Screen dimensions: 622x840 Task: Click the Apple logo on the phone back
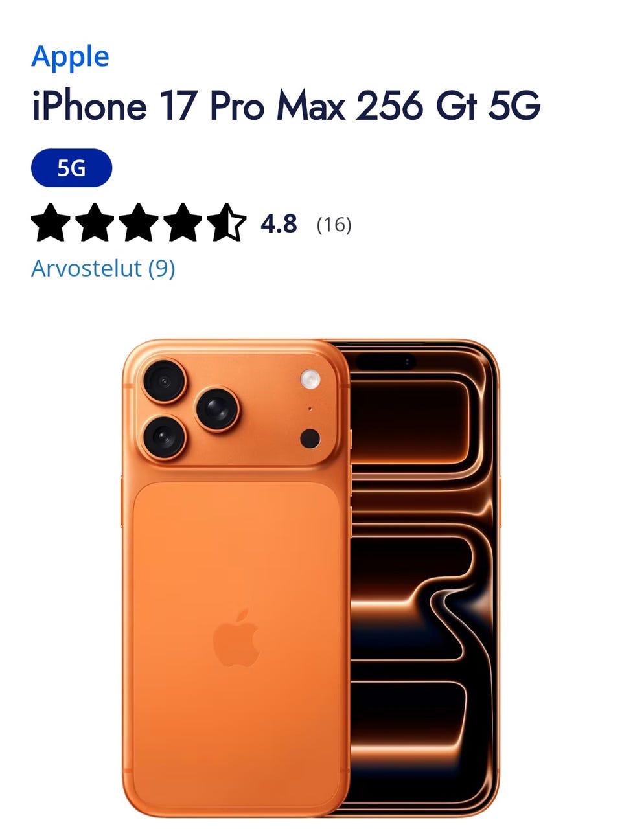click(236, 638)
